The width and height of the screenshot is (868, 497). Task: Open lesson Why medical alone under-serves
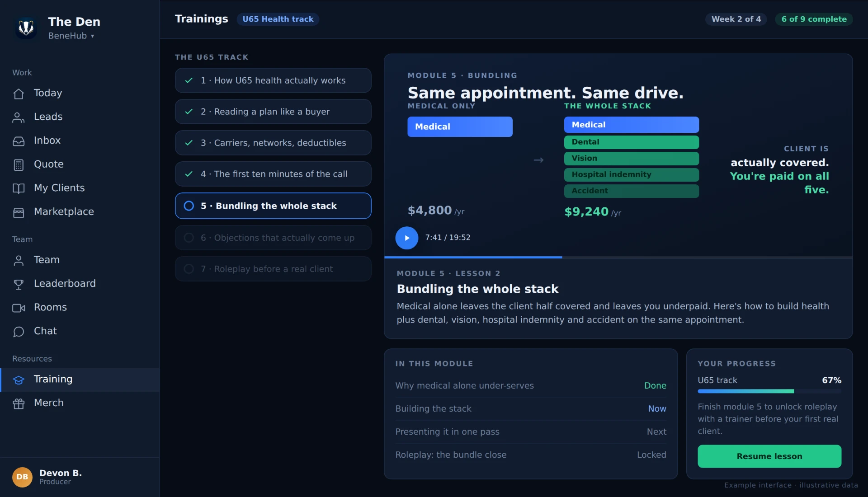pos(531,385)
